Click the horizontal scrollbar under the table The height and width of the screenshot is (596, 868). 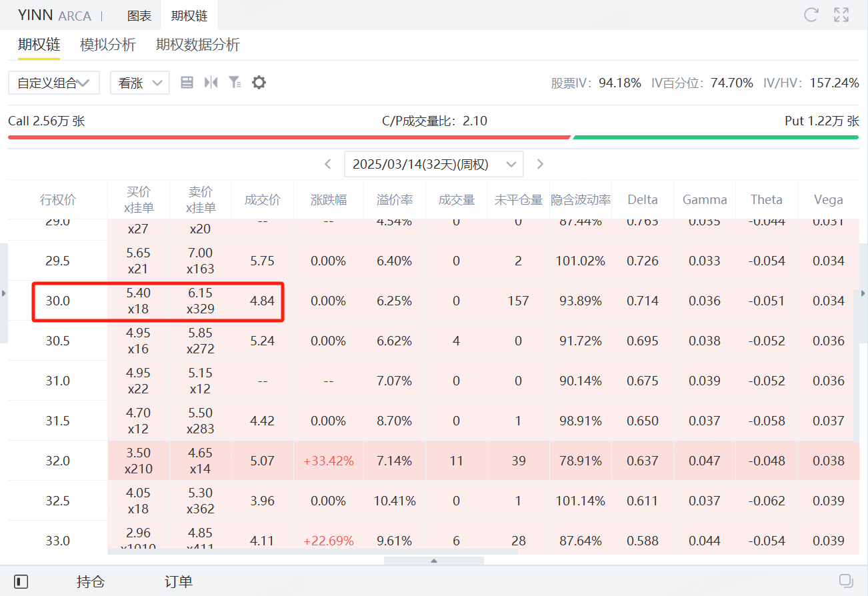(x=313, y=551)
